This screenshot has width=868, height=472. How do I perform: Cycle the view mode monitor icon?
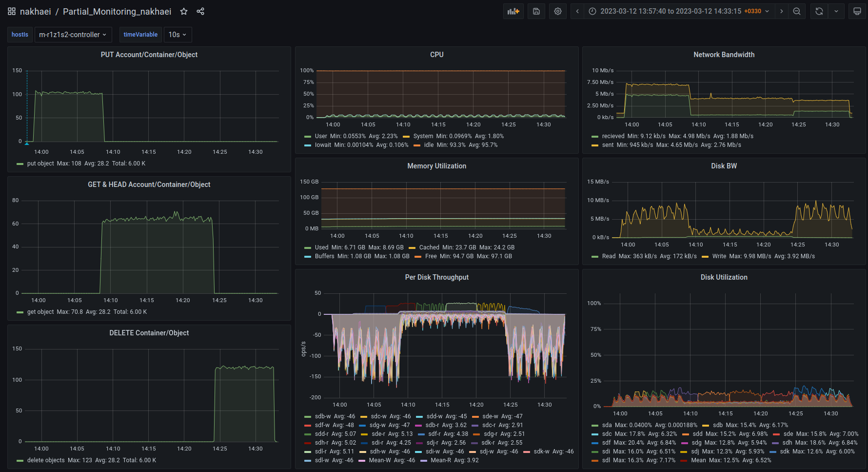click(857, 11)
